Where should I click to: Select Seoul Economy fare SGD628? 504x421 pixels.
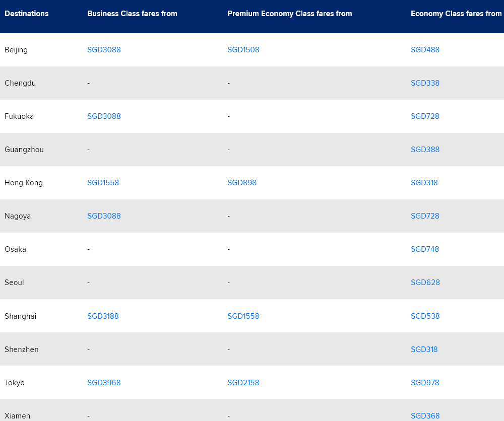point(425,283)
